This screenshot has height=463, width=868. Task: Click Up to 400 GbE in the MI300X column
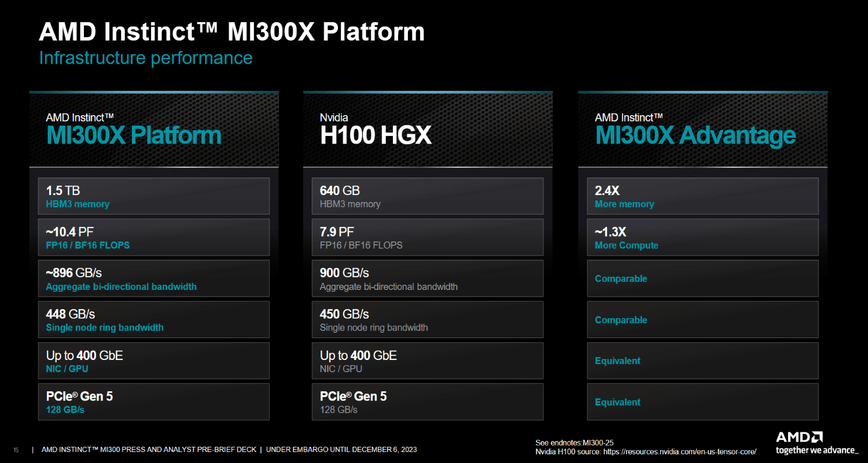click(x=84, y=355)
